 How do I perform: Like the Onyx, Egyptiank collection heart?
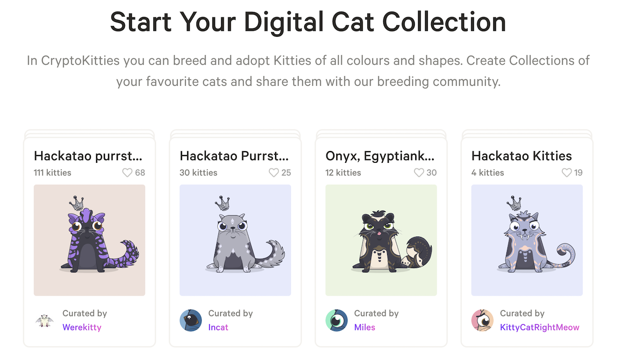(x=419, y=173)
